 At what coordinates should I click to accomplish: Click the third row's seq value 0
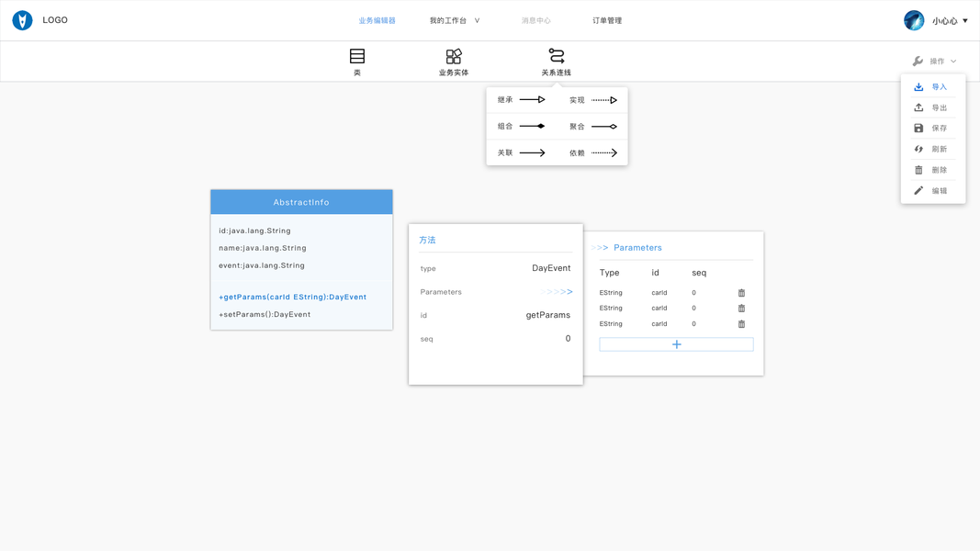(693, 323)
